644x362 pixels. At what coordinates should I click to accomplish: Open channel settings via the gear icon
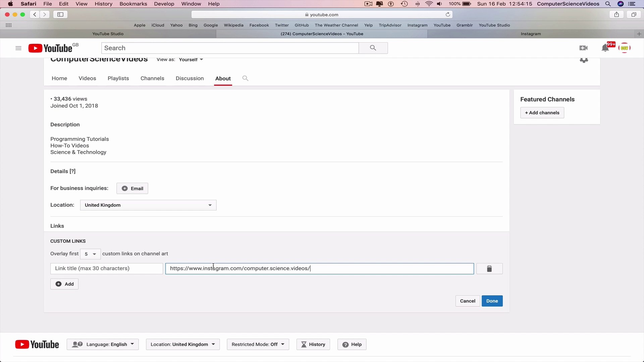pos(584,60)
